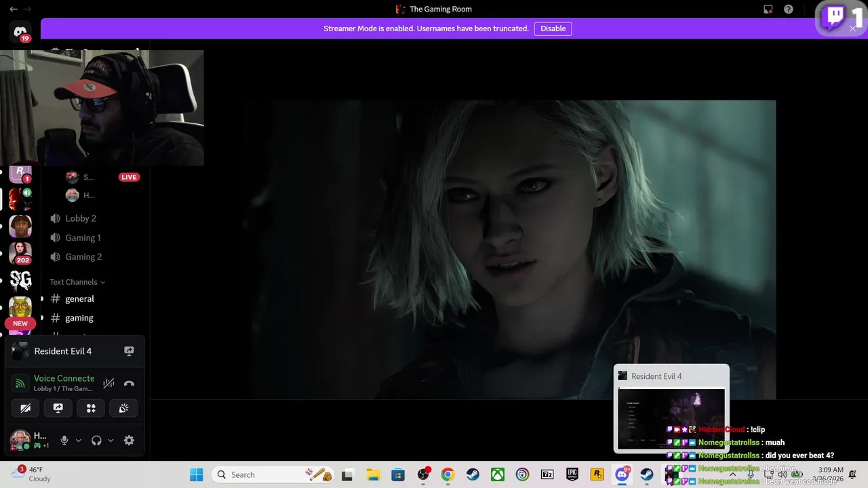Open Epic Games Launcher from taskbar

(572, 474)
